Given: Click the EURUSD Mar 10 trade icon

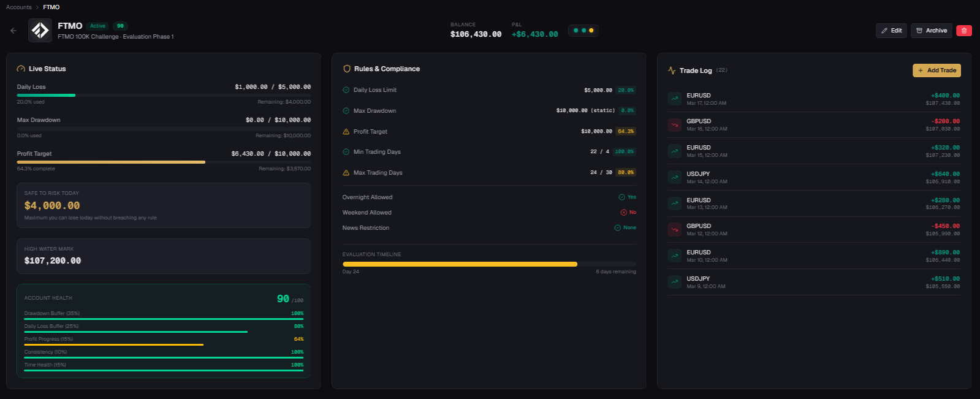Looking at the screenshot, I should pos(675,256).
